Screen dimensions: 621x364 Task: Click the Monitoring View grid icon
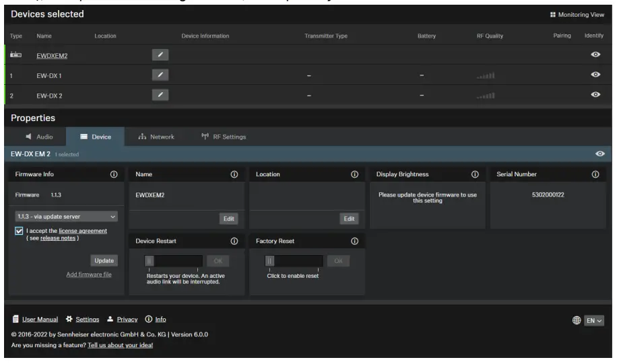[x=553, y=15]
